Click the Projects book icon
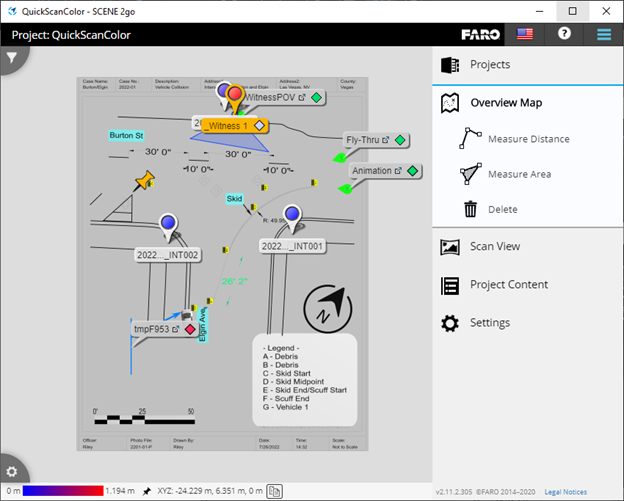The width and height of the screenshot is (624, 501). pos(450,65)
